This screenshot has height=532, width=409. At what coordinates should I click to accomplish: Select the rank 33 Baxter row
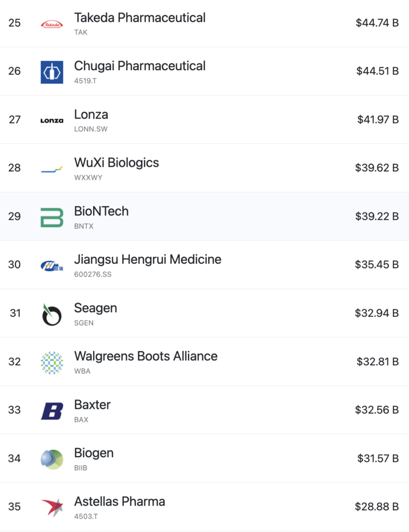[204, 410]
